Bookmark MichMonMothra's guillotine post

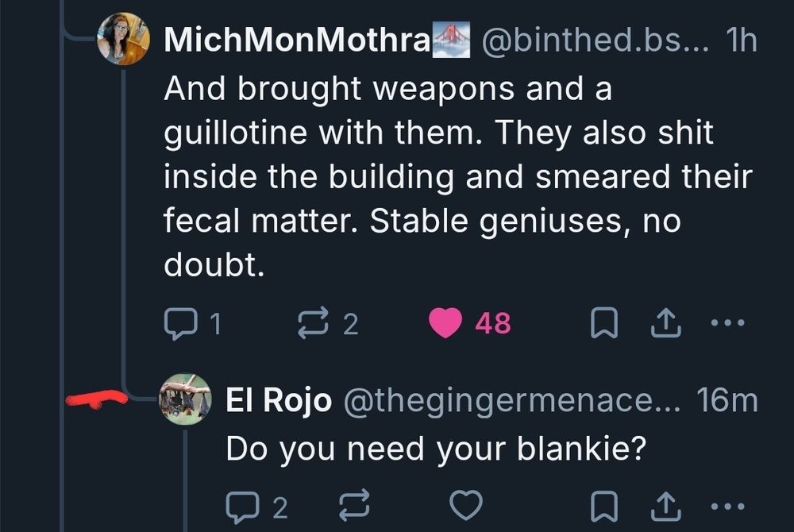(x=603, y=323)
